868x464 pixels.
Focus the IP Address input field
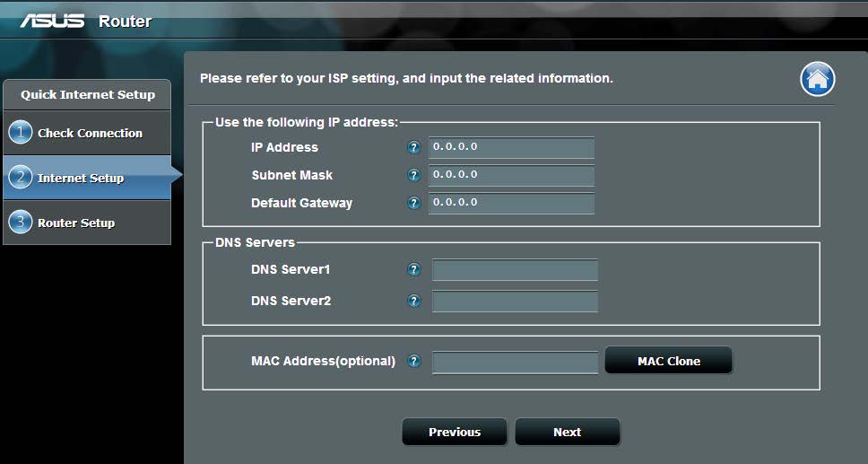coord(511,147)
